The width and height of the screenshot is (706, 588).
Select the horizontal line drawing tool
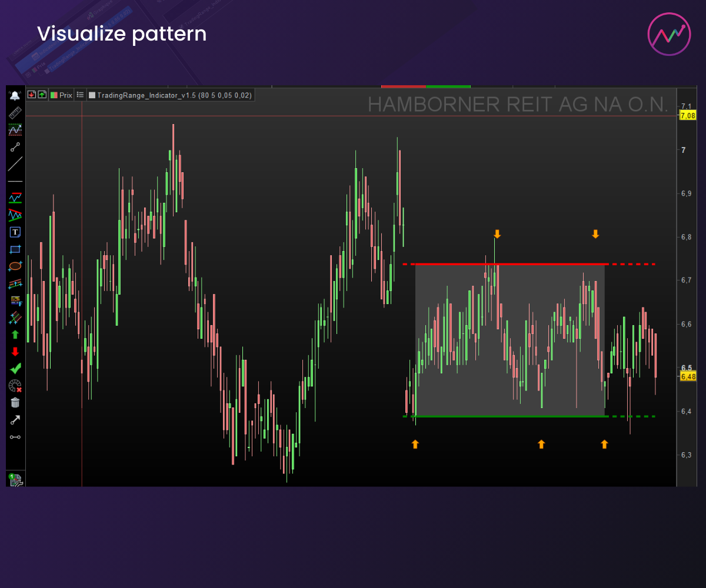(15, 181)
